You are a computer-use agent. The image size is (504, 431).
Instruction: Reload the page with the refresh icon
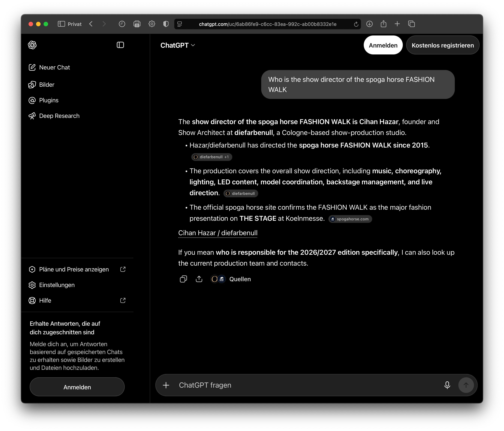pos(356,24)
